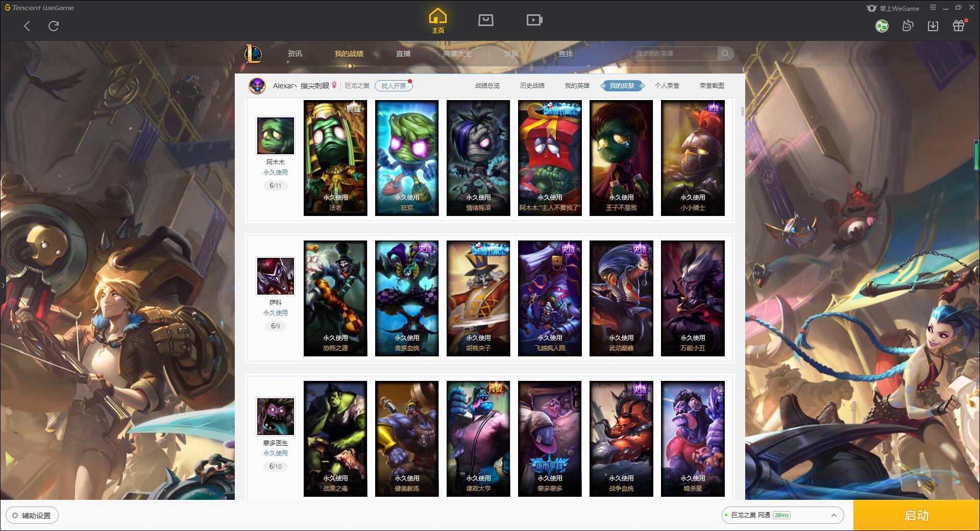980x531 pixels.
Task: Expand the left side panel arrow
Action: [3, 285]
